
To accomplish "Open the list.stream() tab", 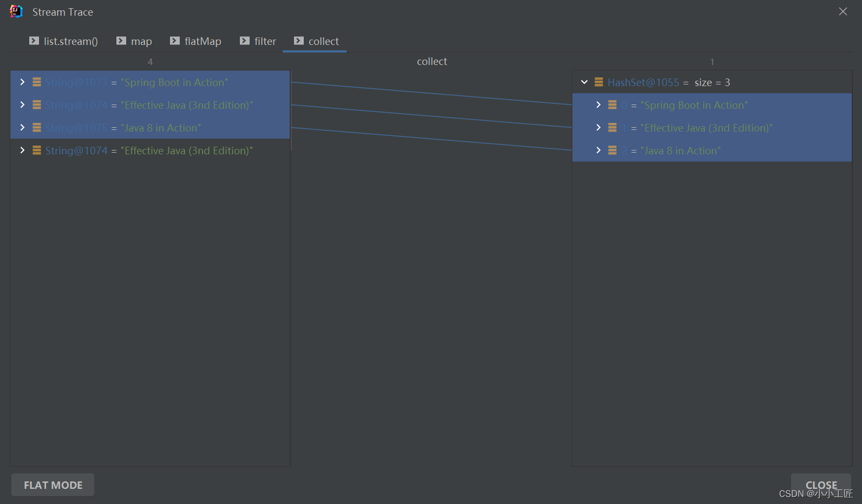I will point(63,41).
